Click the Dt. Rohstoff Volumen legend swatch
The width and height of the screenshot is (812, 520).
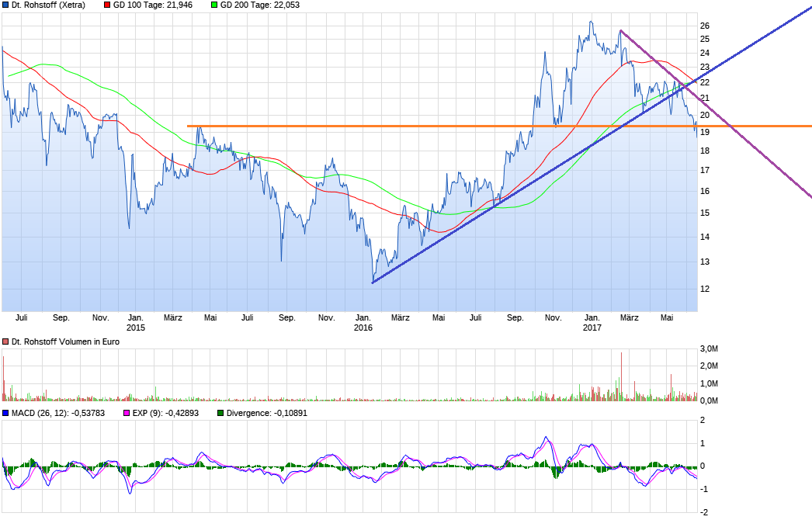[x=5, y=341]
